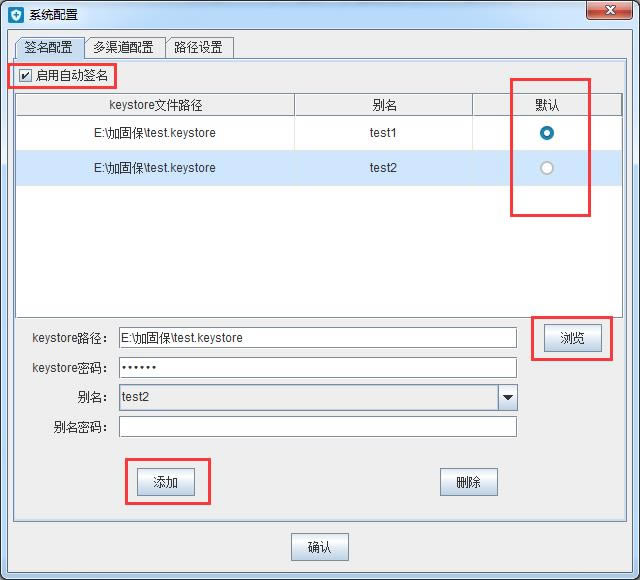This screenshot has width=640, height=580.
Task: Switch to the 签名配置 tab
Action: (x=49, y=48)
